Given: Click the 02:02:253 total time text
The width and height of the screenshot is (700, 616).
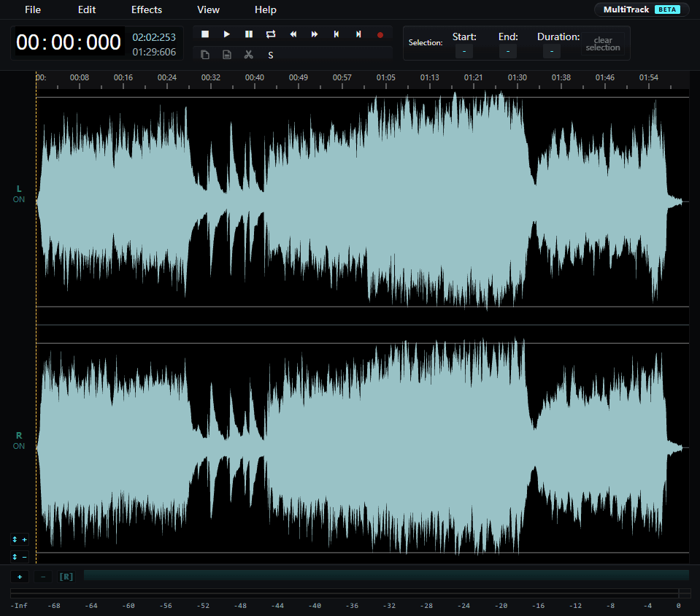Looking at the screenshot, I should pos(154,37).
